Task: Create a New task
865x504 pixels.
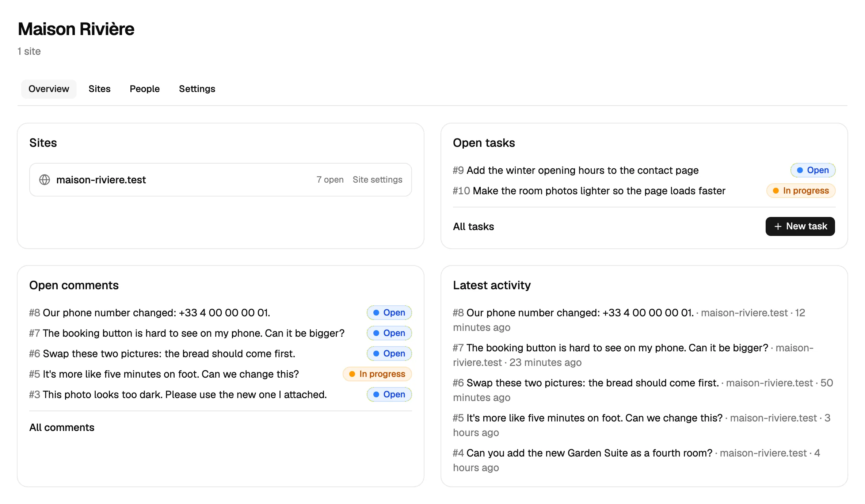Action: pyautogui.click(x=800, y=226)
